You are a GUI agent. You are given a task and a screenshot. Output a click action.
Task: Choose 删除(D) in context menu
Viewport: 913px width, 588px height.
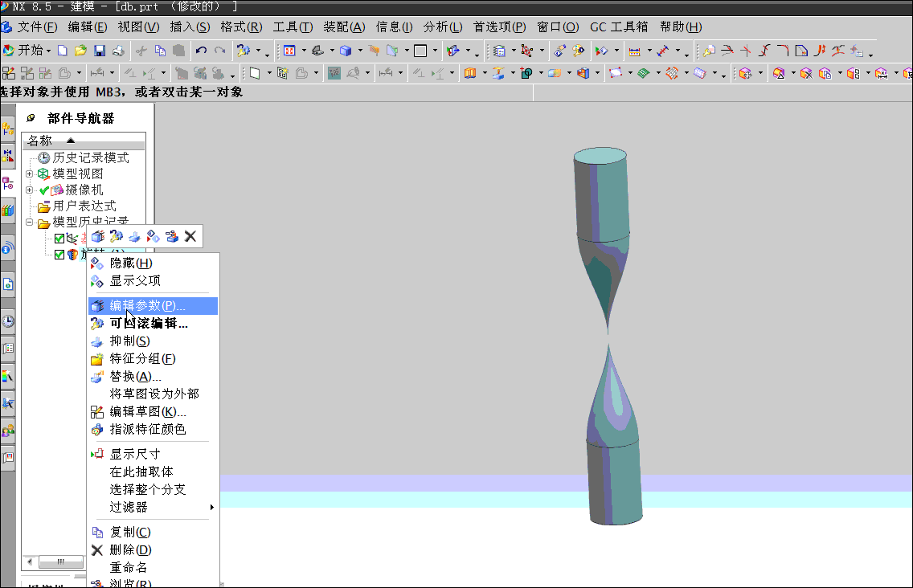[154, 549]
